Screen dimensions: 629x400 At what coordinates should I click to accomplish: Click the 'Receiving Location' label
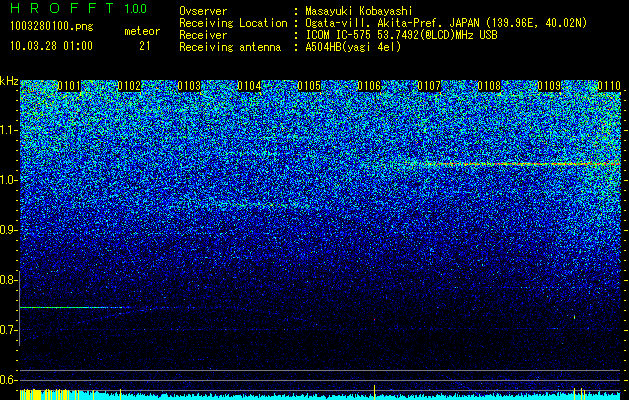click(x=233, y=23)
